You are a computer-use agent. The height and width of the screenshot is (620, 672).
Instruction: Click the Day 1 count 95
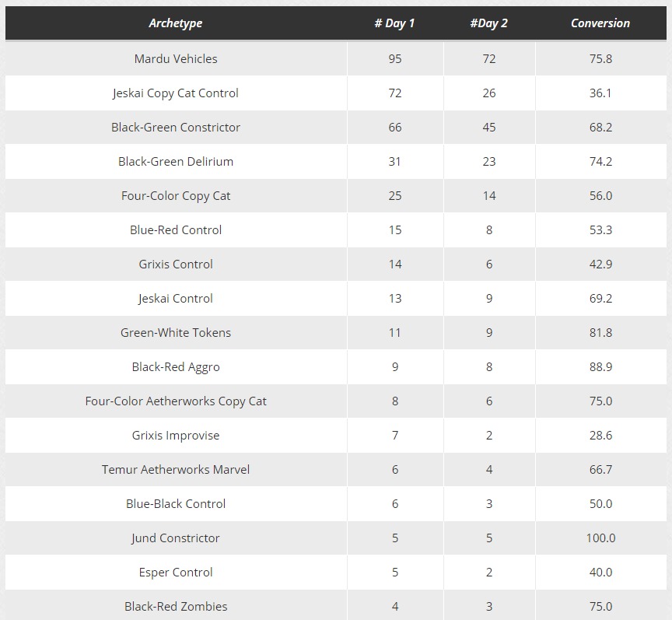[x=394, y=59]
